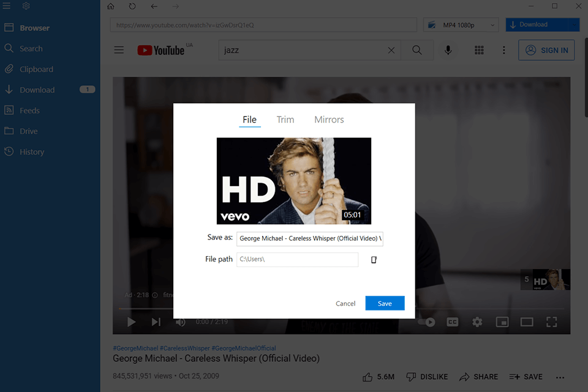Toggle autoplay switch in player

point(426,322)
